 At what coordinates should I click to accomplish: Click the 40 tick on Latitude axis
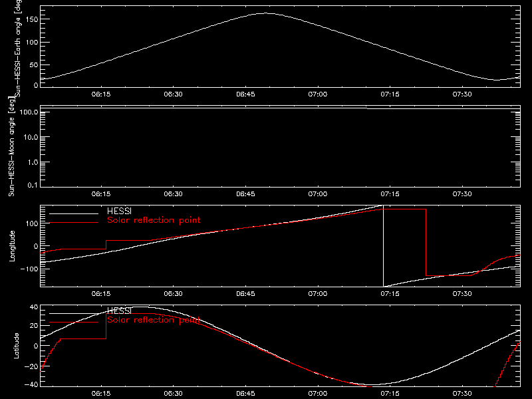pos(34,307)
